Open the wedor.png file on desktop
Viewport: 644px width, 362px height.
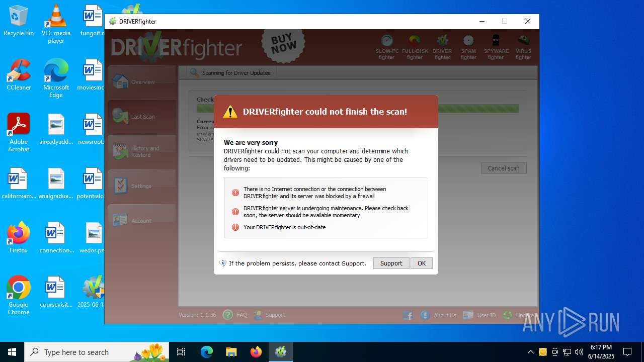click(x=92, y=238)
